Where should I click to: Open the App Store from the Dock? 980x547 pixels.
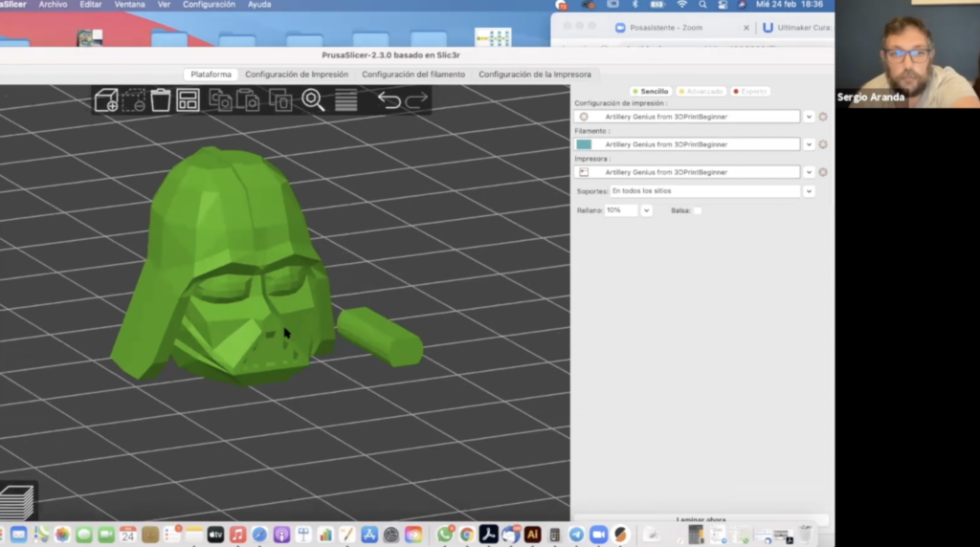[x=368, y=535]
